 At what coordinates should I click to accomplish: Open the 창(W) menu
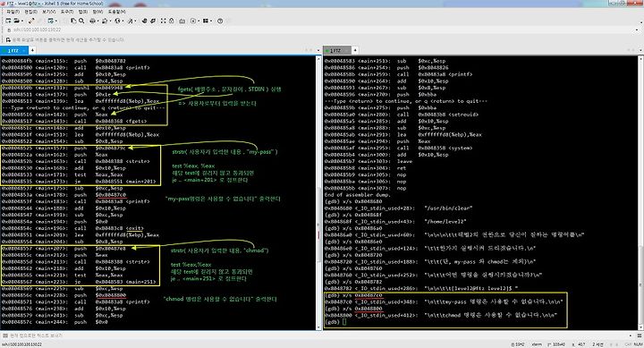(97, 12)
